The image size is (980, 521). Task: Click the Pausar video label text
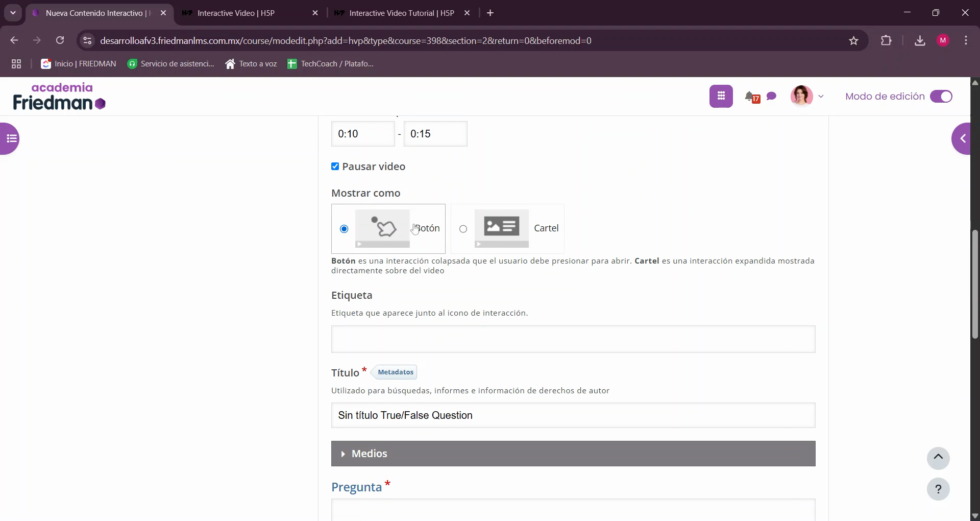pos(374,167)
